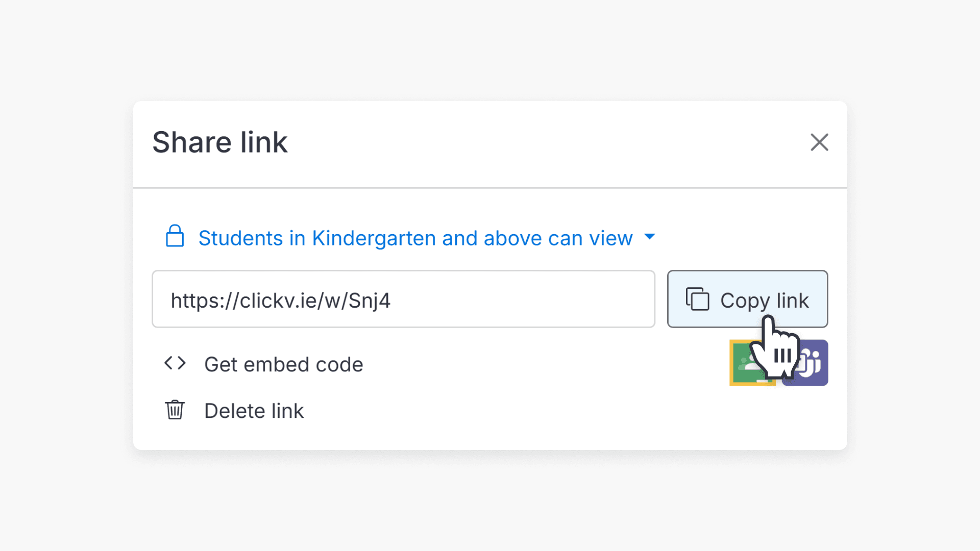This screenshot has height=551, width=980.
Task: Click the https://clickv.ie/w/Snj4 text box
Action: [403, 299]
